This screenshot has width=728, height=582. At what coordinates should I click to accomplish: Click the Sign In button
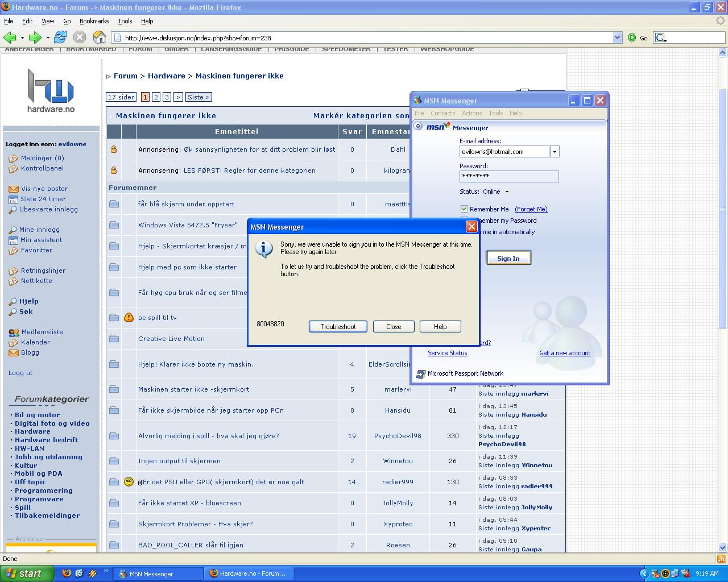pyautogui.click(x=508, y=258)
